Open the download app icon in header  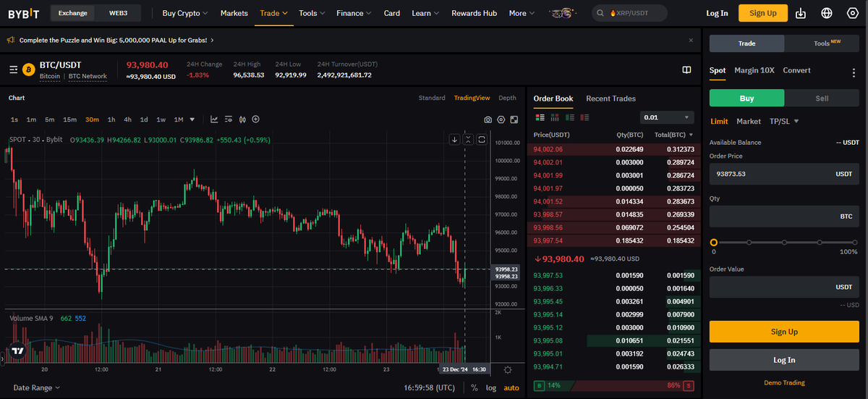800,13
